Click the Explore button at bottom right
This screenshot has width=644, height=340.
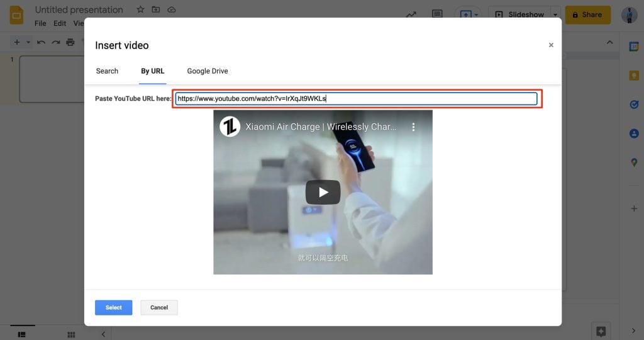point(601,331)
